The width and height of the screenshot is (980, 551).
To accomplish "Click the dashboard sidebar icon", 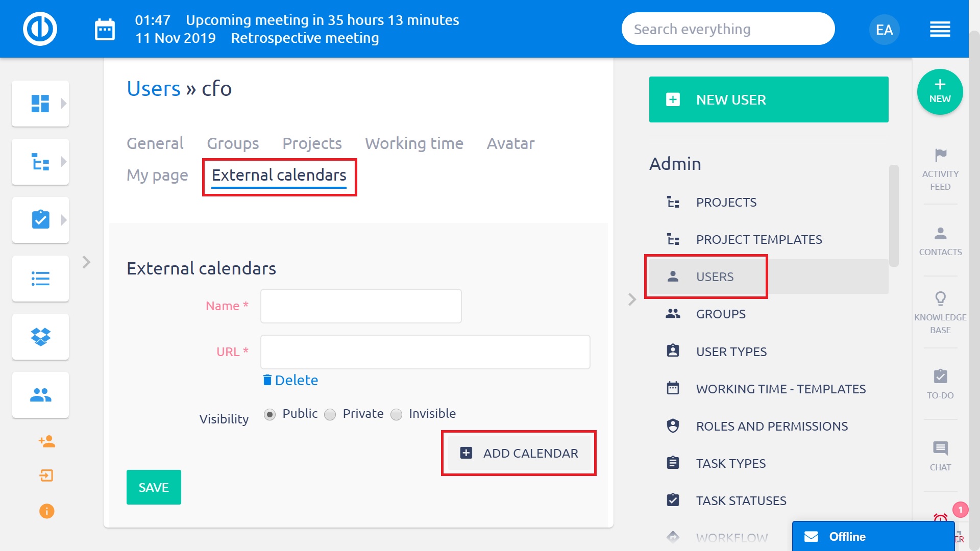I will (x=40, y=104).
